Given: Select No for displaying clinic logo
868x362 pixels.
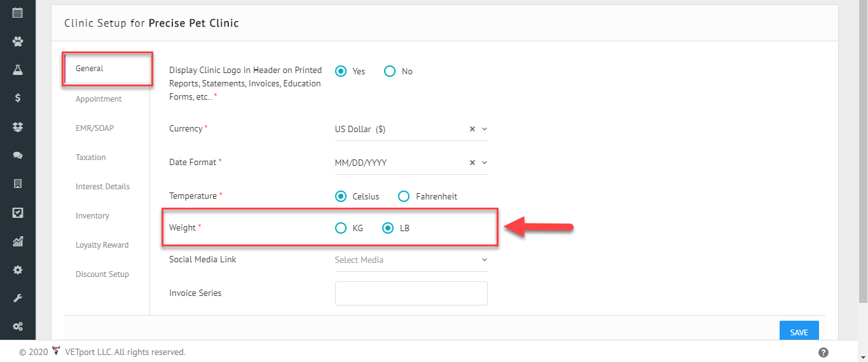Looking at the screenshot, I should [x=390, y=71].
